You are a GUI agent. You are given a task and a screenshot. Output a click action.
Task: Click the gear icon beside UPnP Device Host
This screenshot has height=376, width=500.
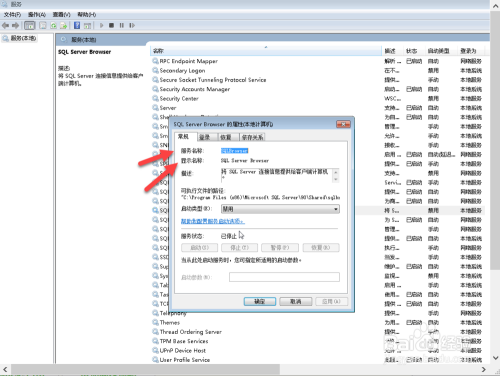(x=155, y=350)
